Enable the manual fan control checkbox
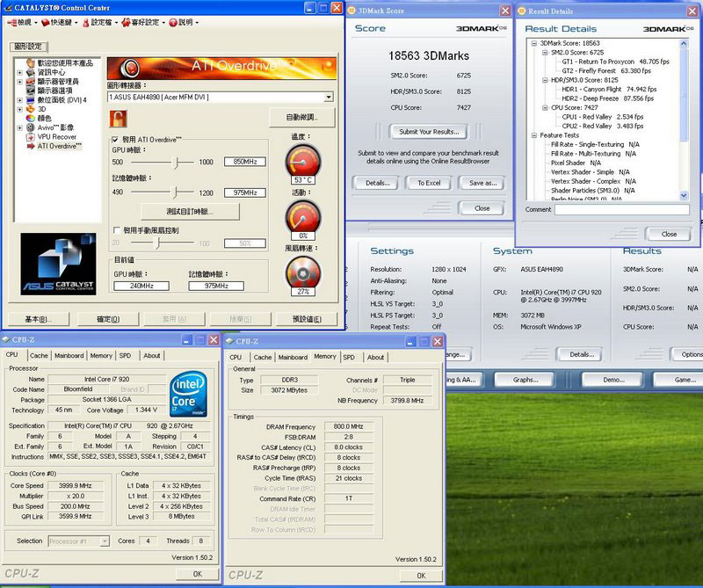Image resolution: width=703 pixels, height=588 pixels. (x=115, y=230)
